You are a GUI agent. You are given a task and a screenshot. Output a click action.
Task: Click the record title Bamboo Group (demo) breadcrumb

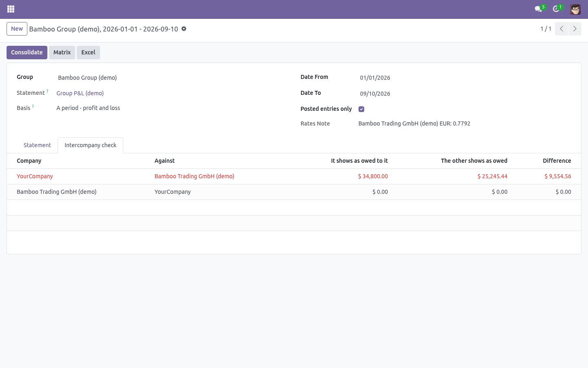coord(104,29)
